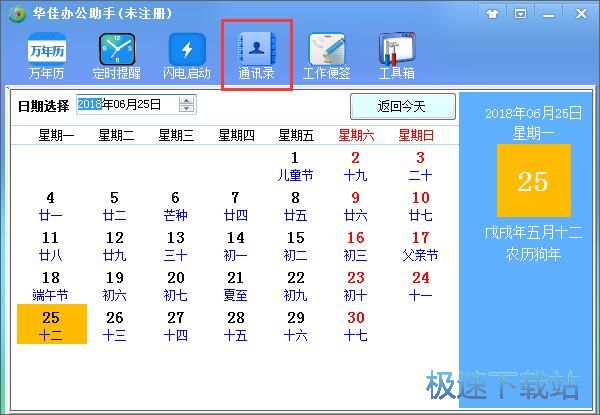This screenshot has width=600, height=415.
Task: Click the 星期三 column header
Action: point(176,135)
